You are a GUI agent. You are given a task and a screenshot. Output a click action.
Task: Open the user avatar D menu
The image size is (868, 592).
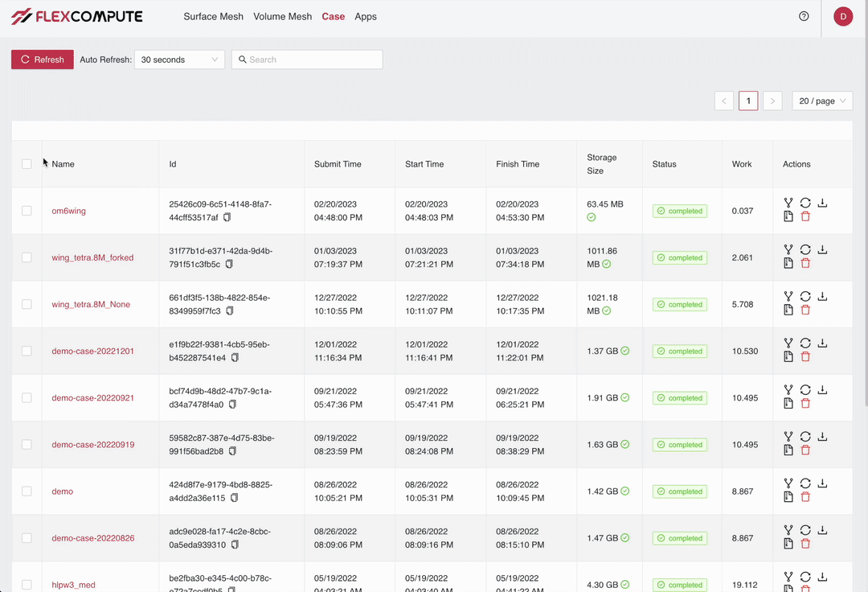(843, 16)
